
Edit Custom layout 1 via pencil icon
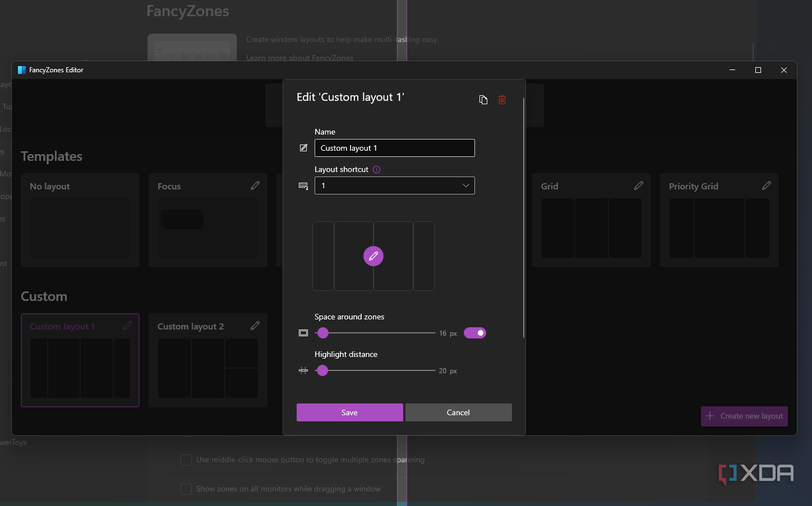(x=127, y=326)
